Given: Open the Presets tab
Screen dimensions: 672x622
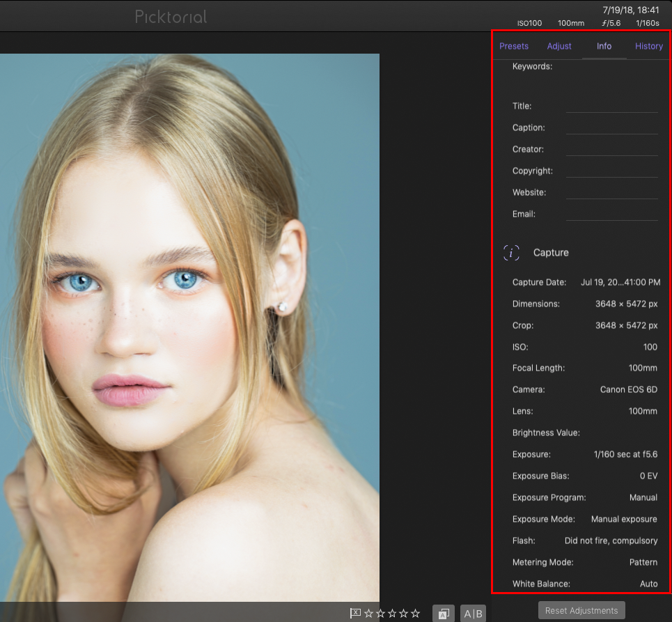Looking at the screenshot, I should (x=514, y=46).
